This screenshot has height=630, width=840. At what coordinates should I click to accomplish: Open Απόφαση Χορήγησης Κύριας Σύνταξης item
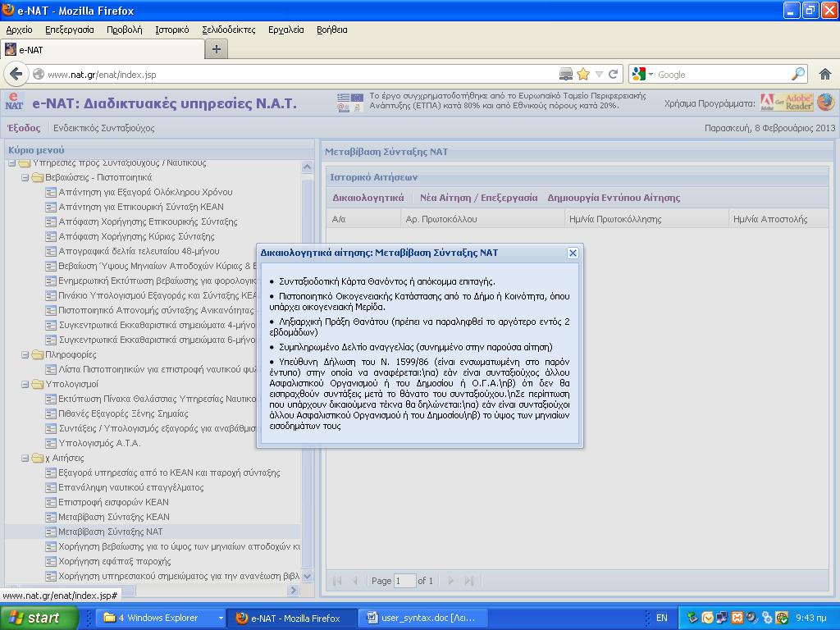point(136,236)
